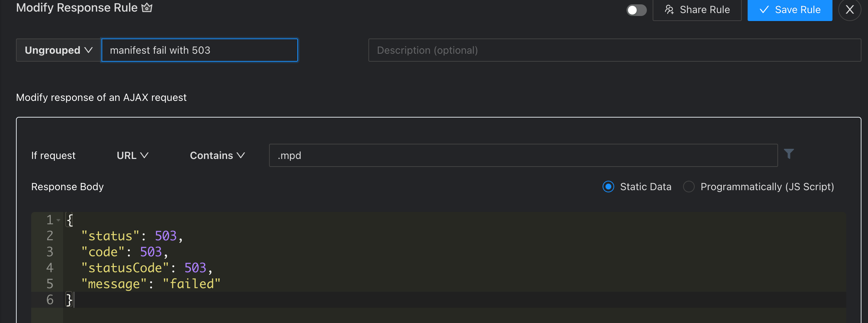Viewport: 868px width, 323px height.
Task: Close the rule editor with the X icon
Action: coord(850,10)
